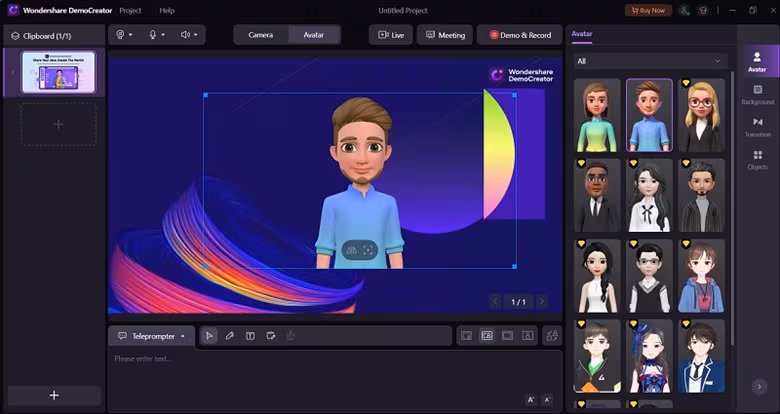Screen dimensions: 780x414
Task: Open the Help menu
Action: [167, 10]
